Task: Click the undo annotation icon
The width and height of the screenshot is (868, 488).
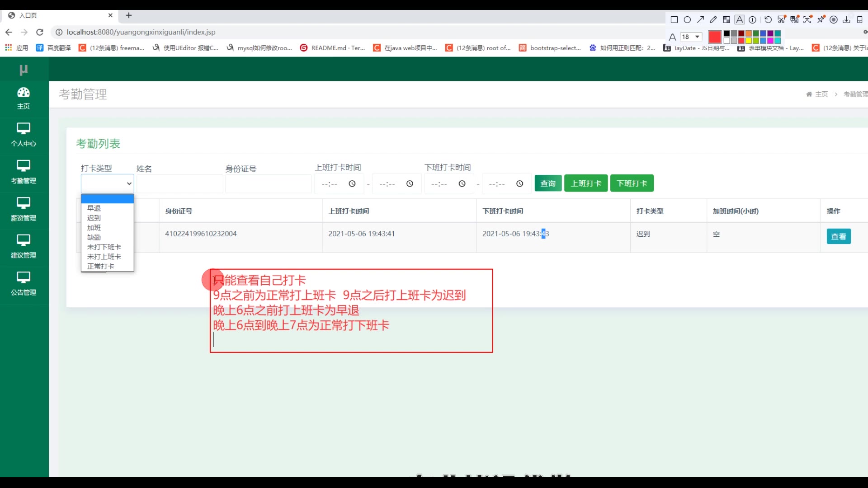Action: [768, 20]
